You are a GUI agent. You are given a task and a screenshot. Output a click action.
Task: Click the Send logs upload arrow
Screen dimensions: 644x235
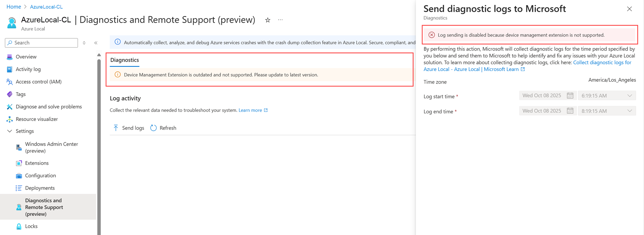116,128
